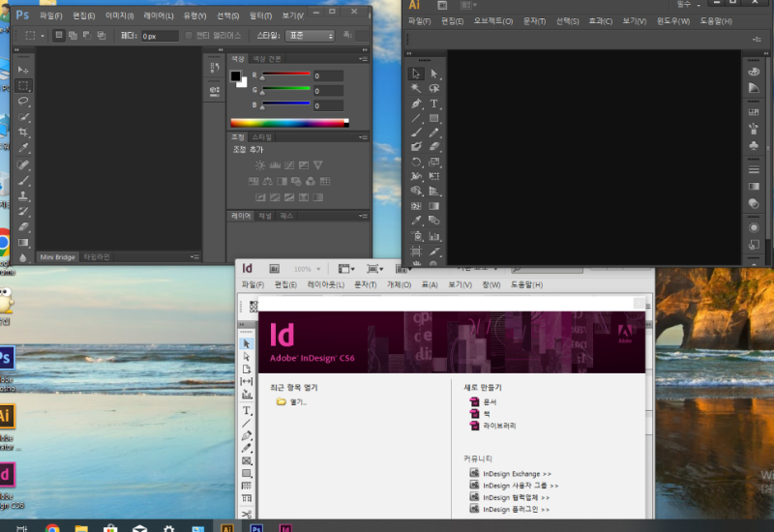Select Photoshop's Crop tool
Image resolution: width=774 pixels, height=532 pixels.
coord(23,133)
